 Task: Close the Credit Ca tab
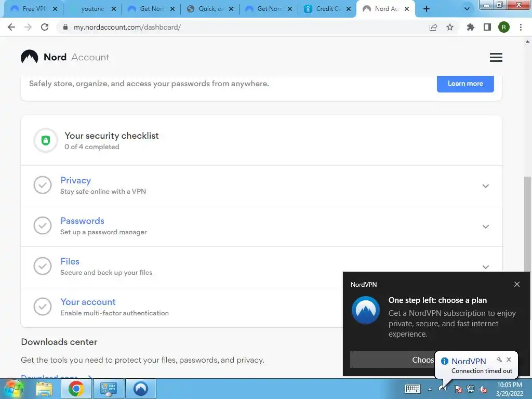[x=349, y=9]
